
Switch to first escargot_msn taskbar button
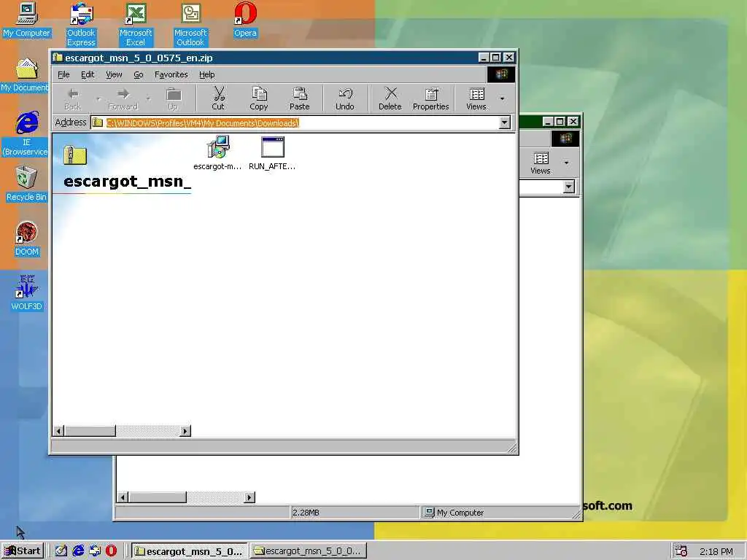coord(189,551)
